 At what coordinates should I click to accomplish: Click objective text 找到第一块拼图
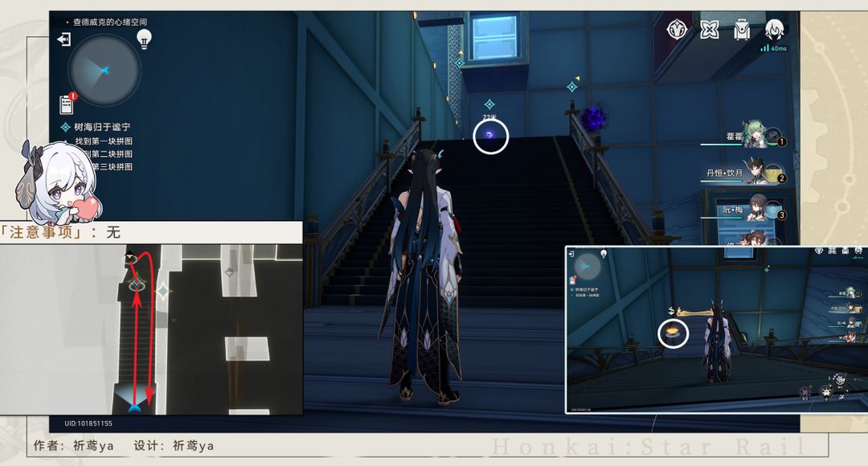click(x=104, y=141)
